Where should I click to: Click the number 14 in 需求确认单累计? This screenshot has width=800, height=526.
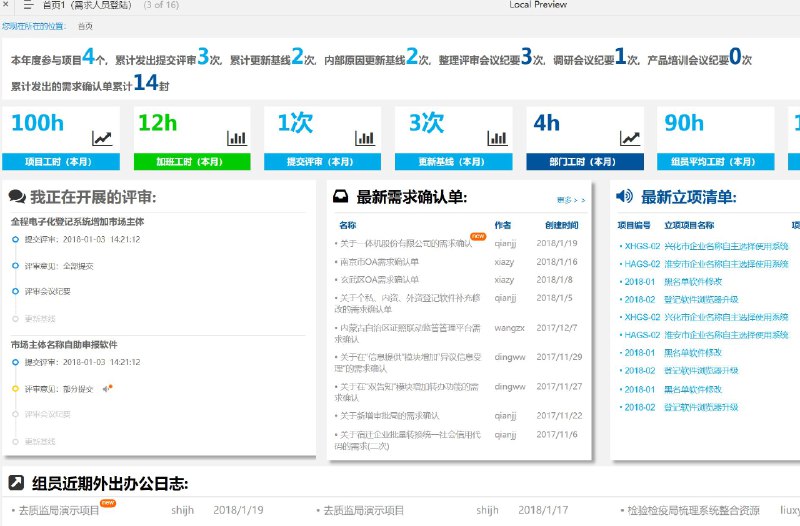point(146,82)
